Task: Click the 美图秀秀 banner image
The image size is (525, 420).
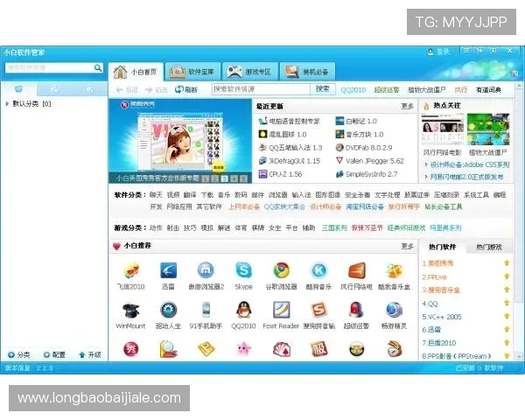Action: pos(180,141)
